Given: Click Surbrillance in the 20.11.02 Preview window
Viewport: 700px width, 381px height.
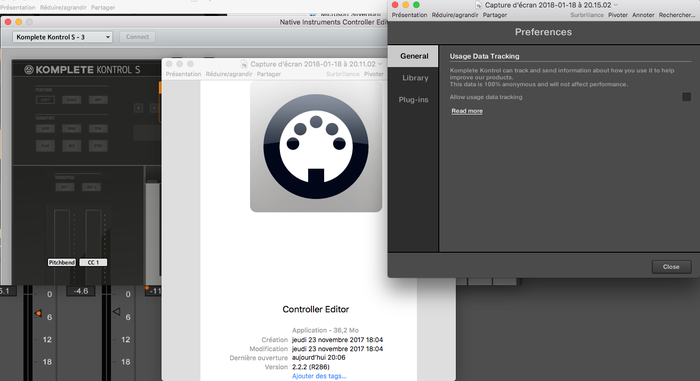Looking at the screenshot, I should (343, 74).
